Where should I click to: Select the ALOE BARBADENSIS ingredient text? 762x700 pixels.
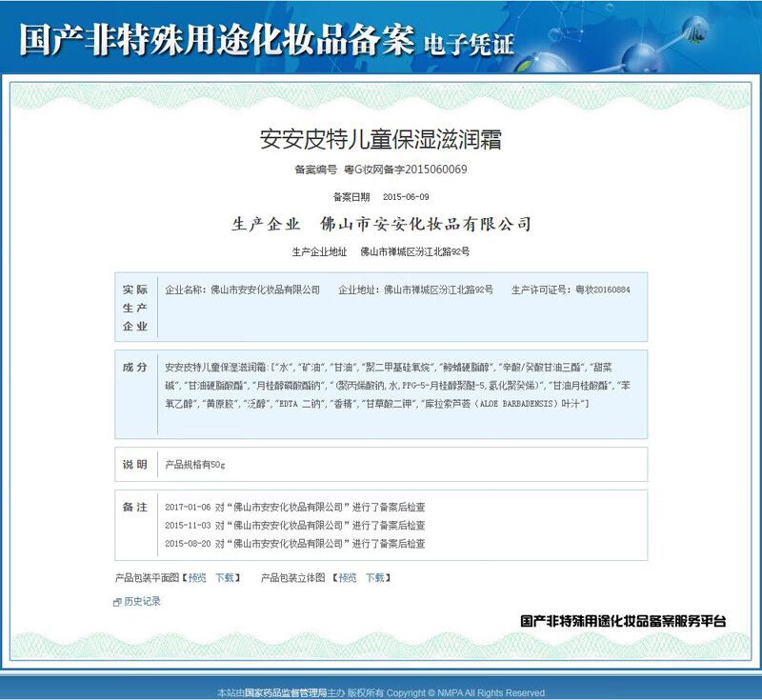[x=517, y=404]
